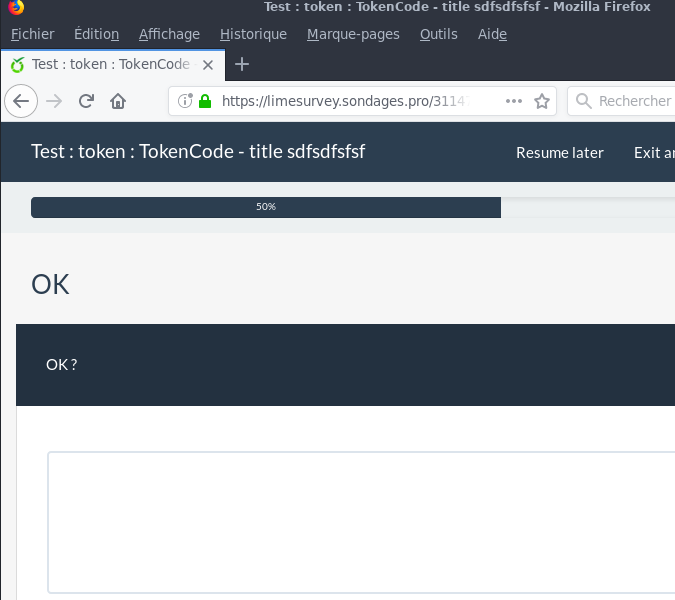
Task: Click the green padlock security icon
Action: [205, 101]
